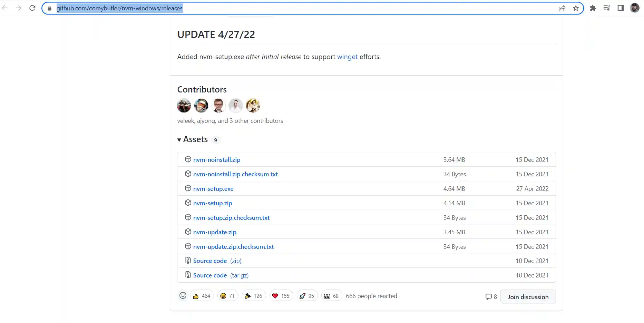Toggle rocket reaction with 95
This screenshot has height=323, width=644.
[307, 296]
